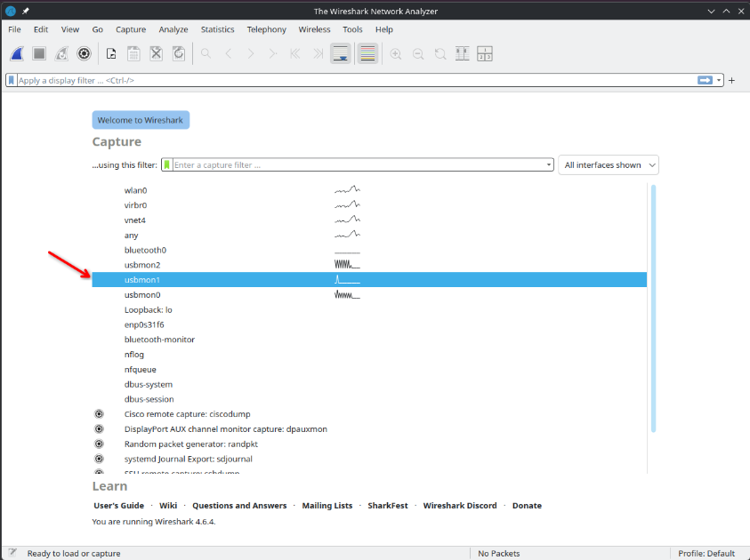Select the wlan0 interface in the list
Viewport: 750px width, 560px height.
pos(136,190)
